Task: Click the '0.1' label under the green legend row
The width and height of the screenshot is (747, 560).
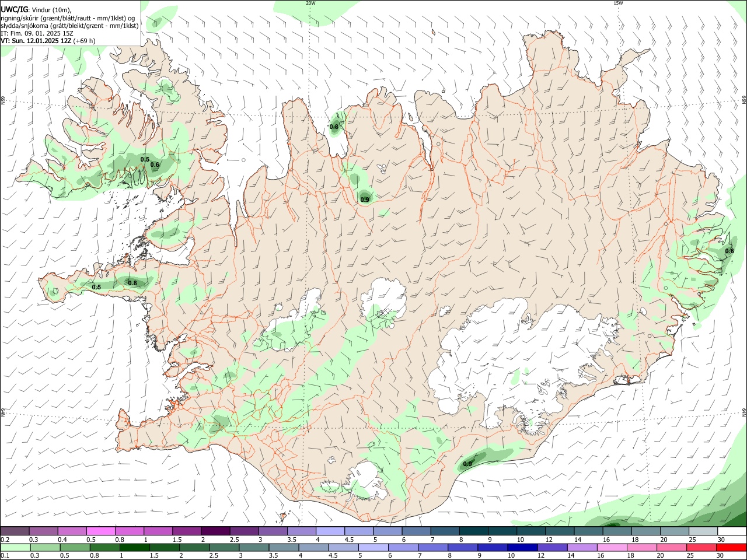Action: [x=5, y=556]
